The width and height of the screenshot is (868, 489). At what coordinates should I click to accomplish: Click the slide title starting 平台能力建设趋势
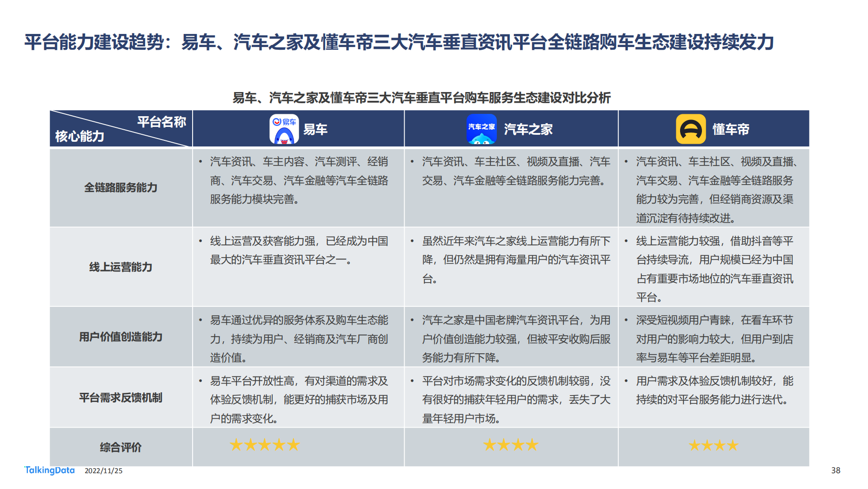399,42
